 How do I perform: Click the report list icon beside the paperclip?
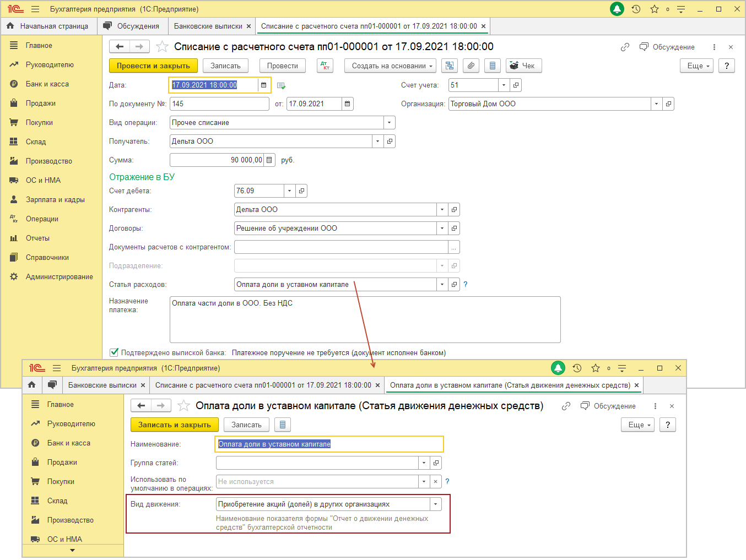493,66
